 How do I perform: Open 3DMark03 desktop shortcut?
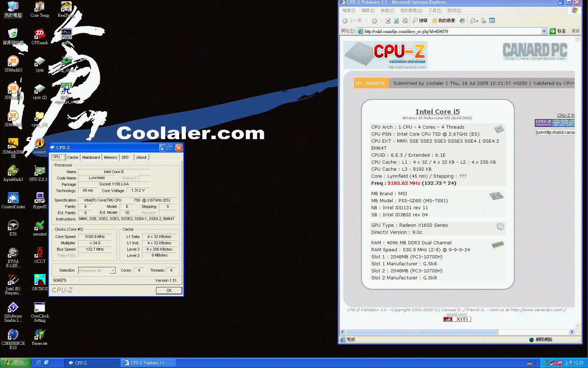click(x=13, y=64)
